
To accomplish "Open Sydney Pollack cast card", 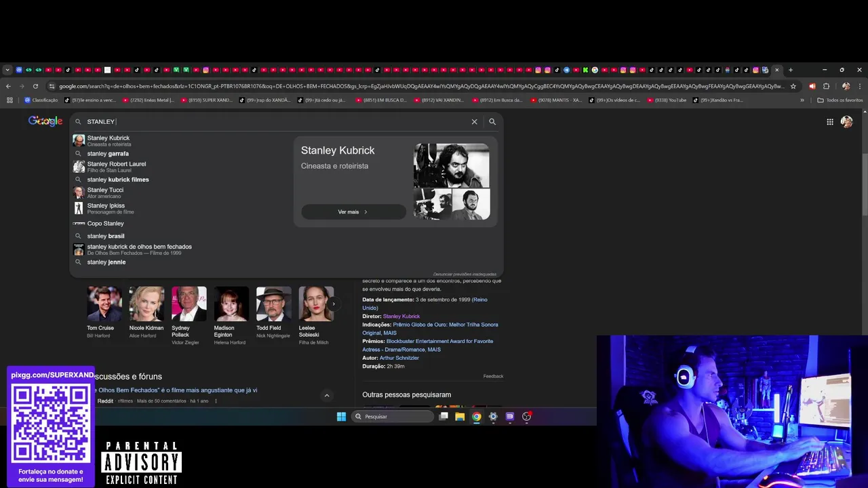I will pos(189,316).
